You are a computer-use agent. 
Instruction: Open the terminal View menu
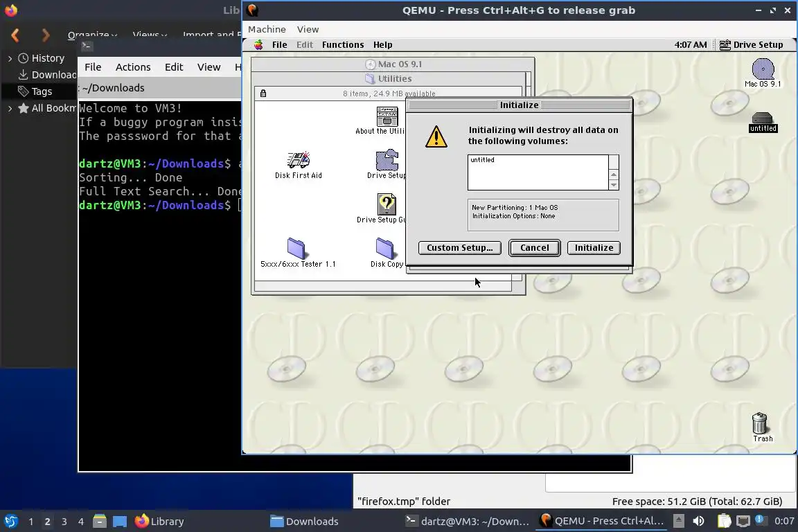[x=209, y=67]
